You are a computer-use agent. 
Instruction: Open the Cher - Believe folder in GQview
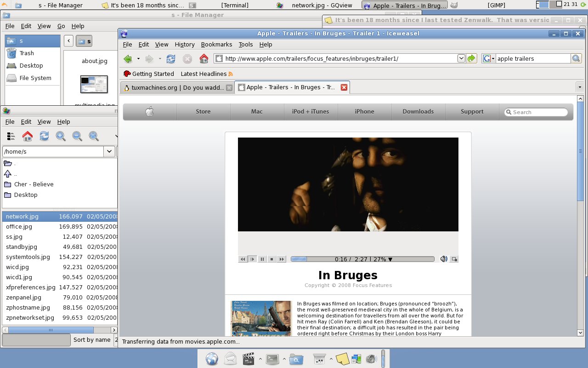[34, 184]
